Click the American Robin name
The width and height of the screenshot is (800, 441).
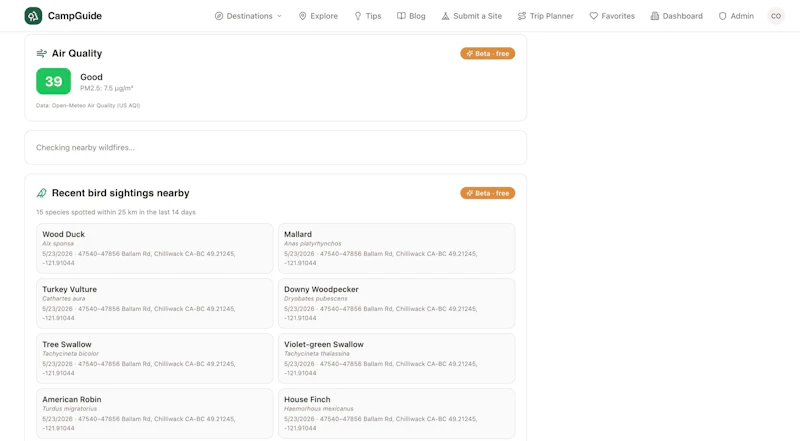click(71, 400)
